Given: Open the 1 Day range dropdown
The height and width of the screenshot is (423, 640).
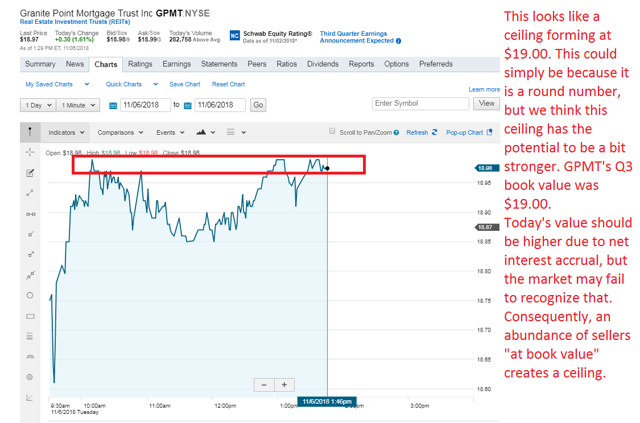Looking at the screenshot, I should coord(38,105).
